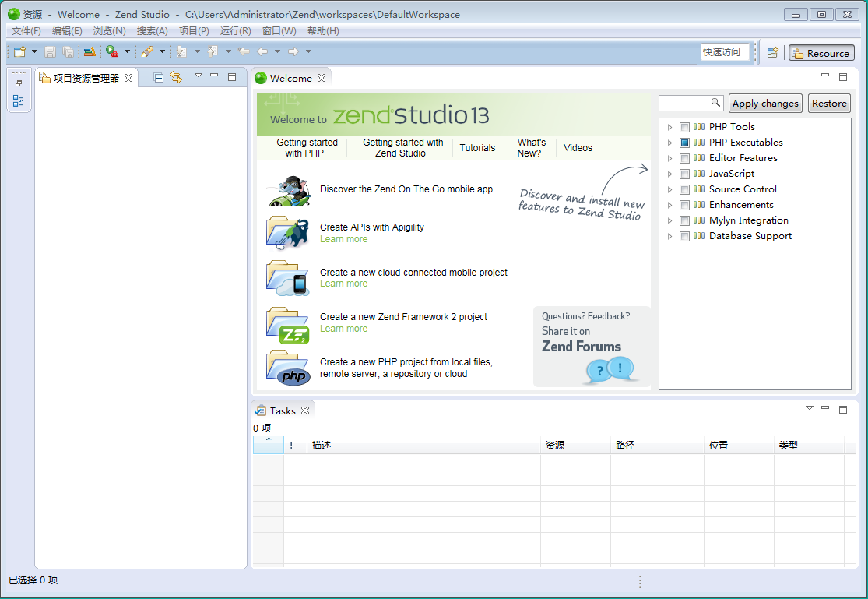Expand the Source Control tree node
This screenshot has height=599, width=868.
click(x=669, y=189)
